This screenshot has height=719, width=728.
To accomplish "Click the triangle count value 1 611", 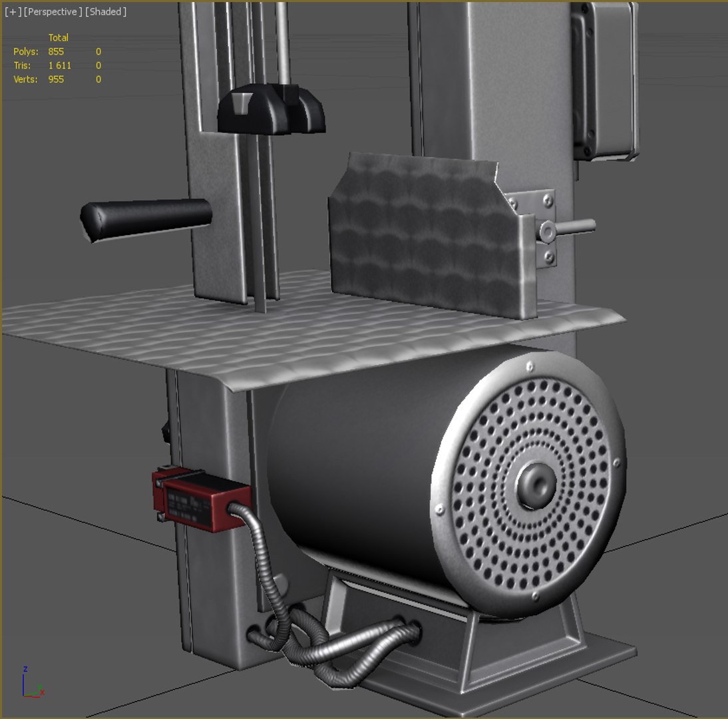I will pos(60,65).
